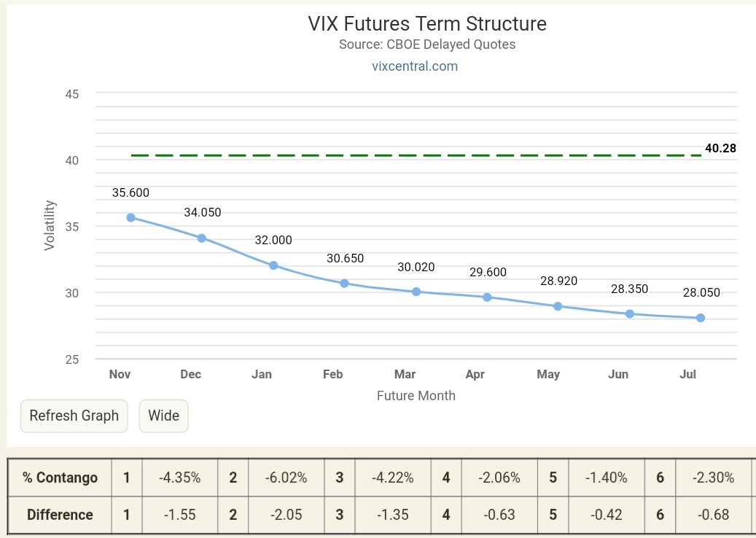Select the -6.02% contango table cell
Screen dimensions: 756x538
288,478
